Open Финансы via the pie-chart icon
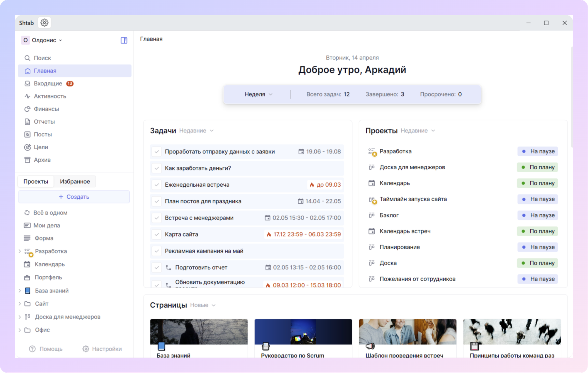588x373 pixels. pos(27,109)
